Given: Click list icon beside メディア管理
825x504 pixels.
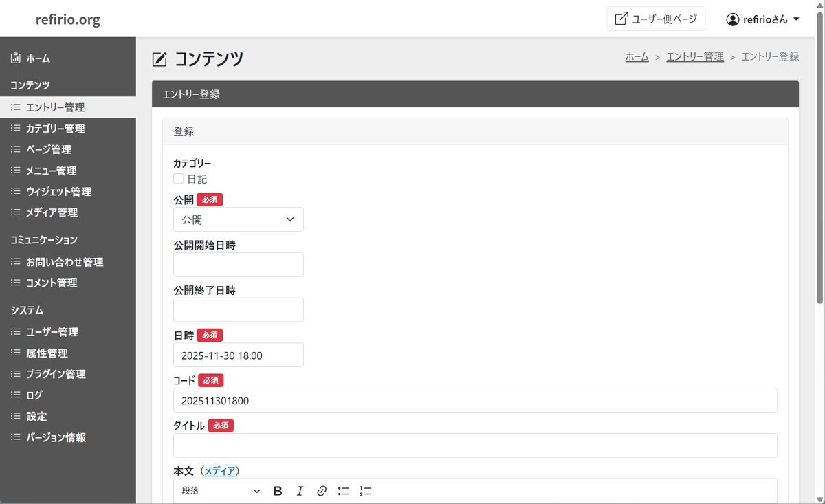Looking at the screenshot, I should point(16,212).
